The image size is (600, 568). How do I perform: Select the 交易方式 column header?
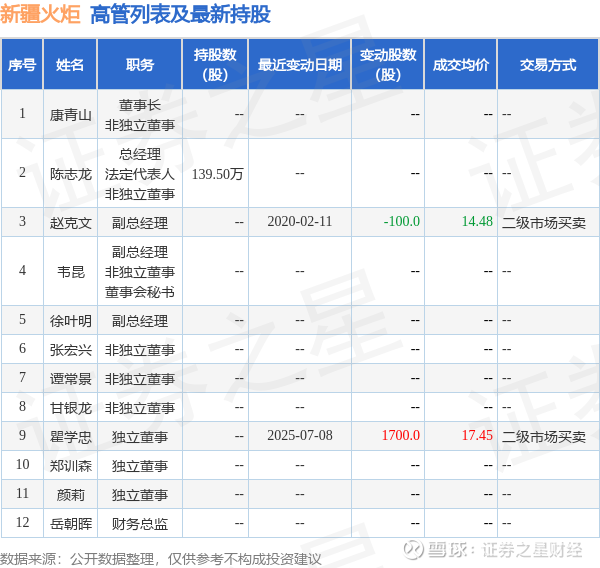[548, 65]
